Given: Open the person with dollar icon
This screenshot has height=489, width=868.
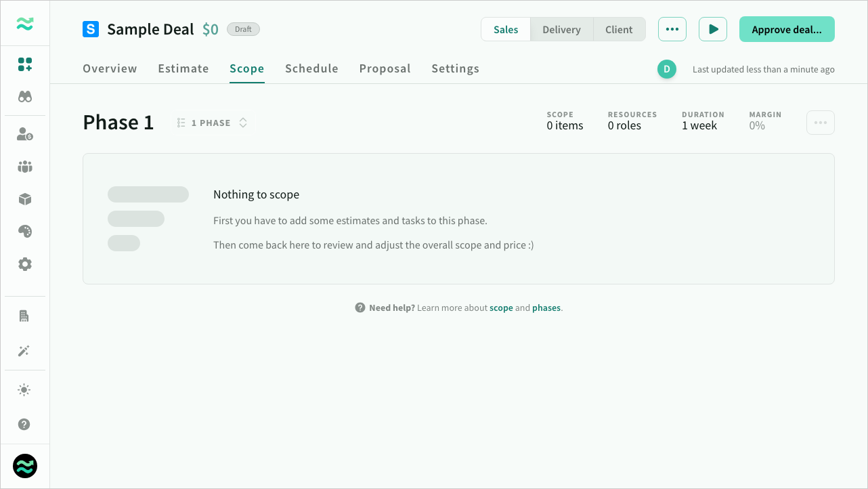Looking at the screenshot, I should [x=25, y=134].
